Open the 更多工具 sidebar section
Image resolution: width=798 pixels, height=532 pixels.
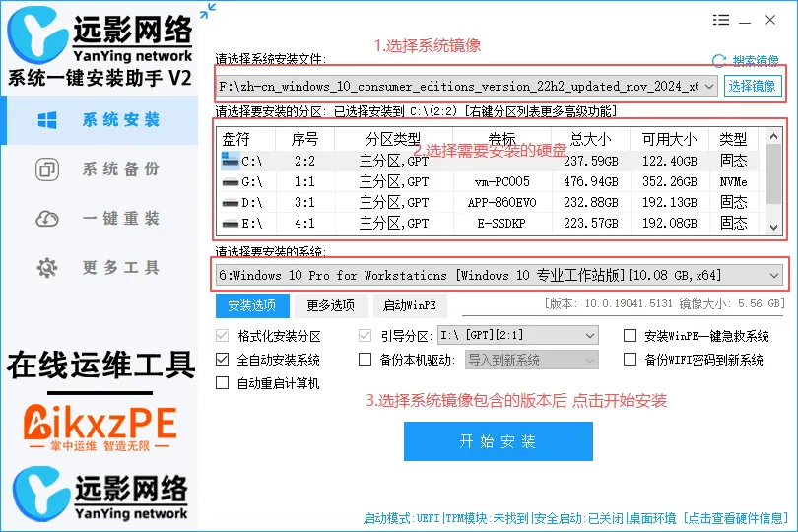tap(100, 267)
